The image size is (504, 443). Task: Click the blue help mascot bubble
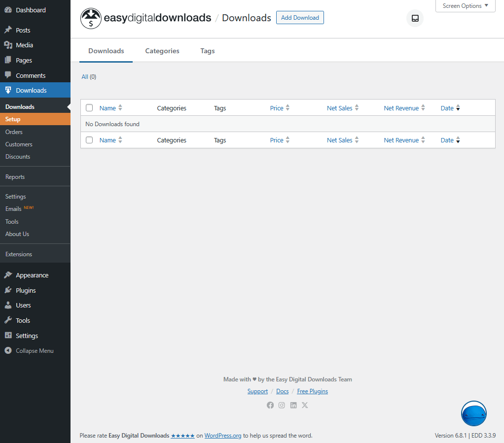474,413
